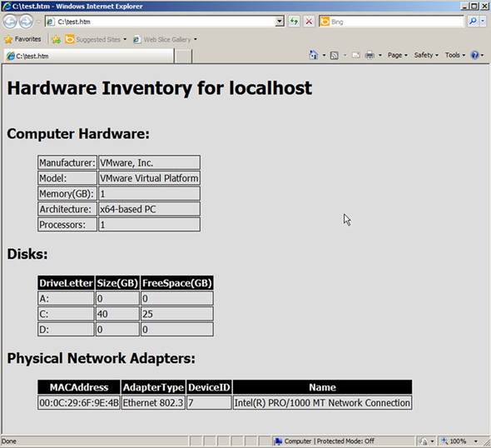Viewport: 491px width, 448px height.
Task: Open the Favorites button
Action: 22,39
